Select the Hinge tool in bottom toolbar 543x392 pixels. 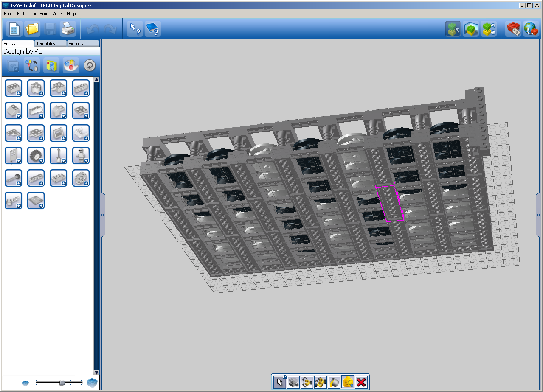click(307, 382)
